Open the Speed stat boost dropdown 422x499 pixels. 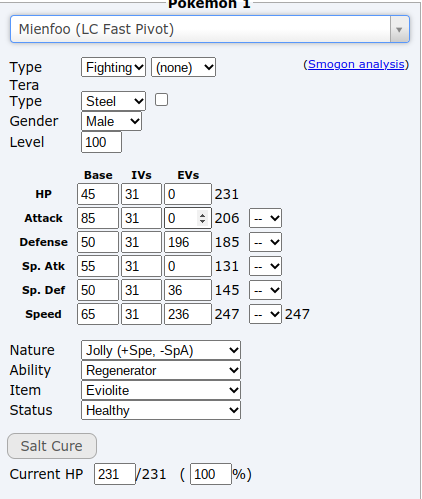(265, 314)
